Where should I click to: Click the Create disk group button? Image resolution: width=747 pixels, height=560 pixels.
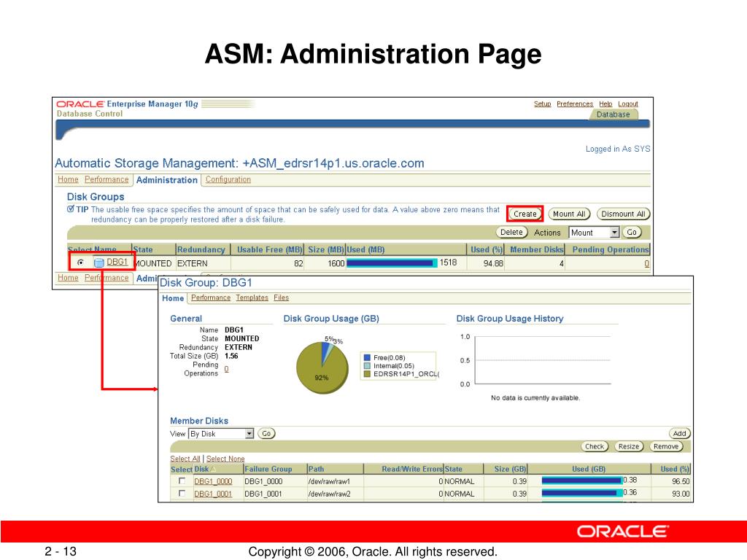[525, 214]
